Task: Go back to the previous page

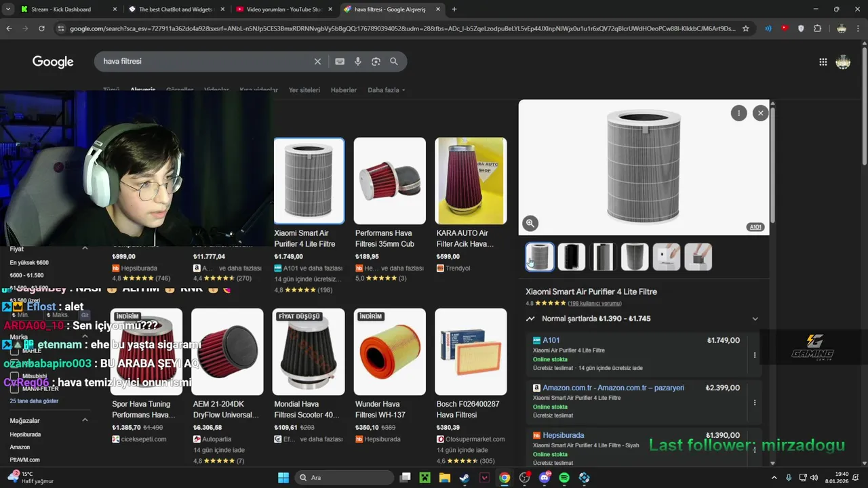Action: (9, 28)
